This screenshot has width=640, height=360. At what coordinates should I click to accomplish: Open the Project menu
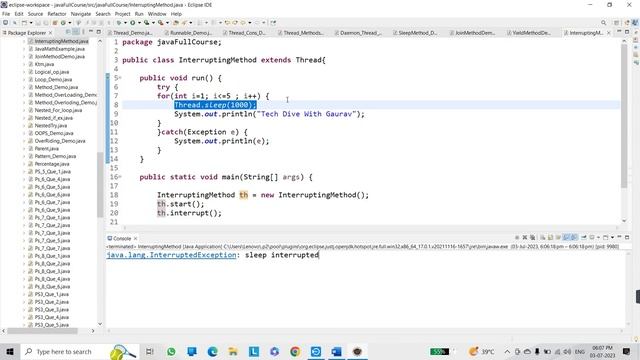[122, 14]
